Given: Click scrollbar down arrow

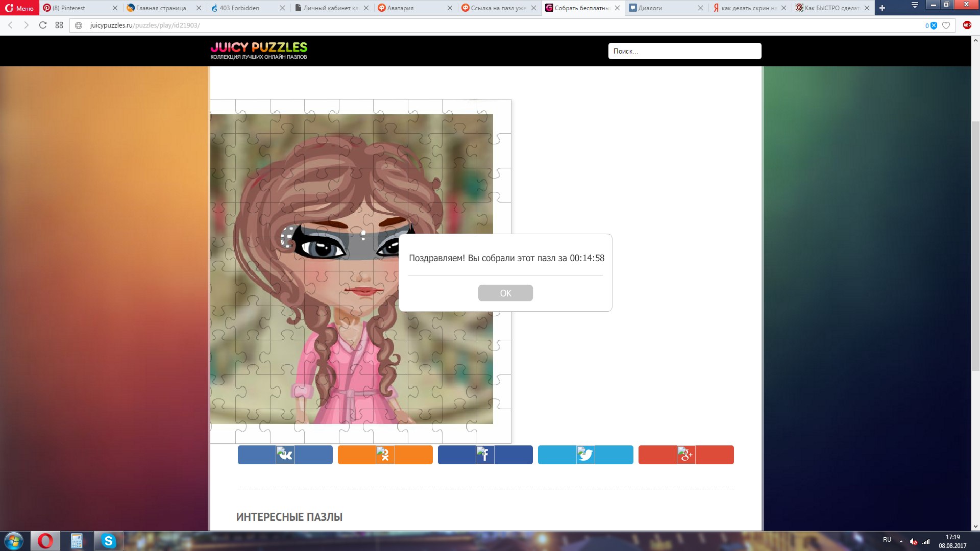Looking at the screenshot, I should click(975, 527).
